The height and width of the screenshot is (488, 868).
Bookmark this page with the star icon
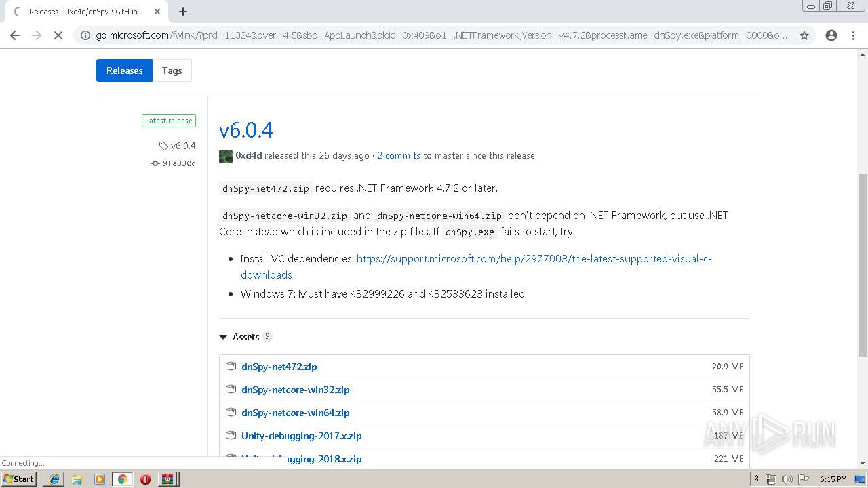tap(804, 35)
